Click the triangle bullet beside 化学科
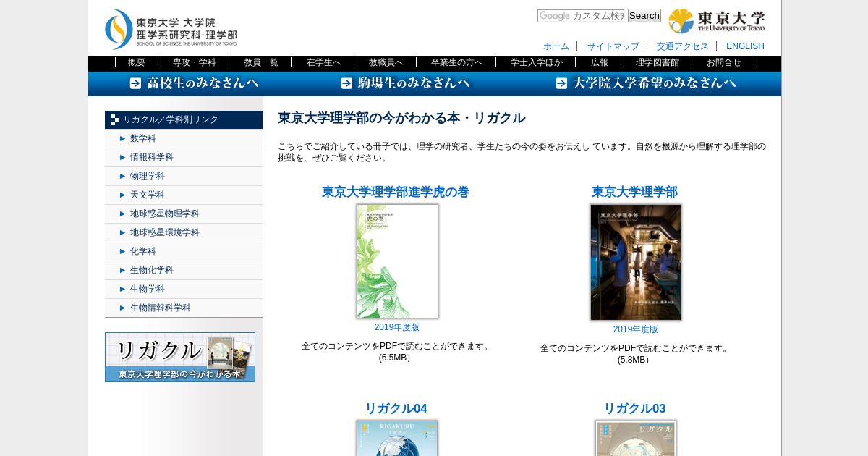The width and height of the screenshot is (868, 456). [123, 251]
